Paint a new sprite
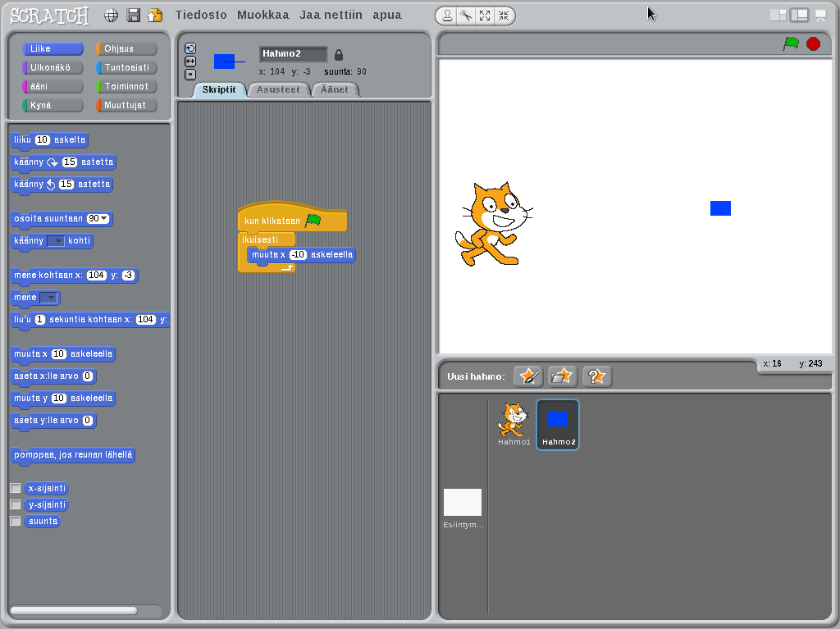The height and width of the screenshot is (629, 840). [529, 376]
